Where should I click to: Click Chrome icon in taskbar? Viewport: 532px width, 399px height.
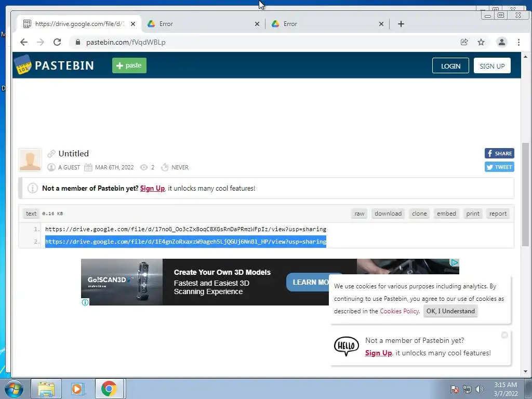point(109,389)
